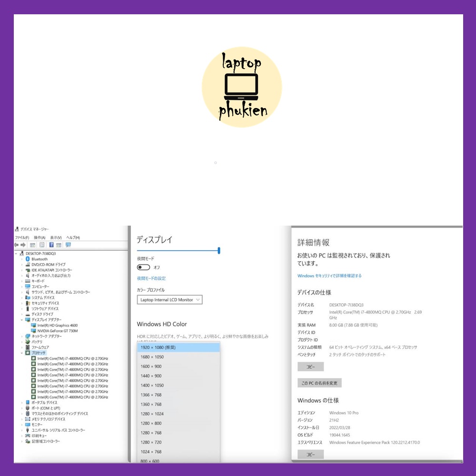Click the ポータブル デバイス icon
Viewport: 476px width, 476px height.
[28, 402]
